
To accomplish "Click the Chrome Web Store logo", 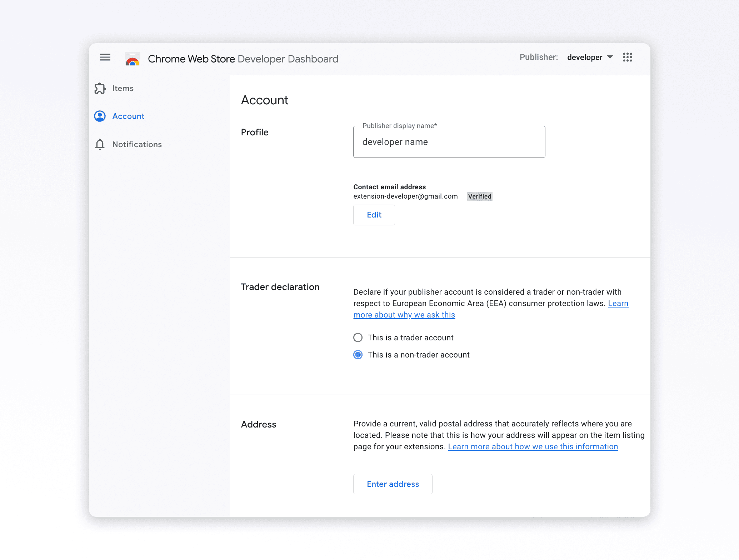I will [133, 59].
